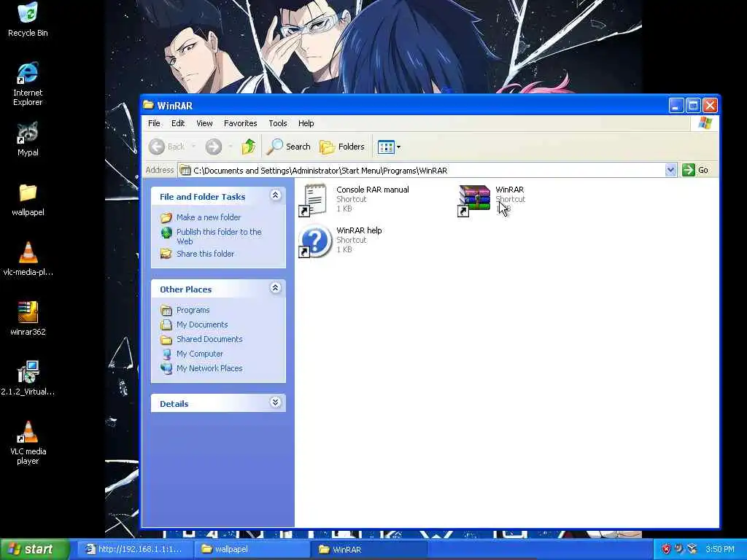Viewport: 747px width, 560px height.
Task: Open the Help menu
Action: pos(306,123)
